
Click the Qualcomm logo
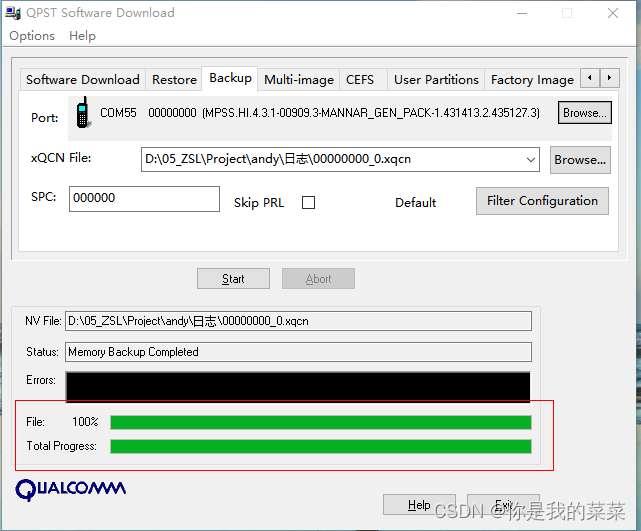tap(71, 489)
